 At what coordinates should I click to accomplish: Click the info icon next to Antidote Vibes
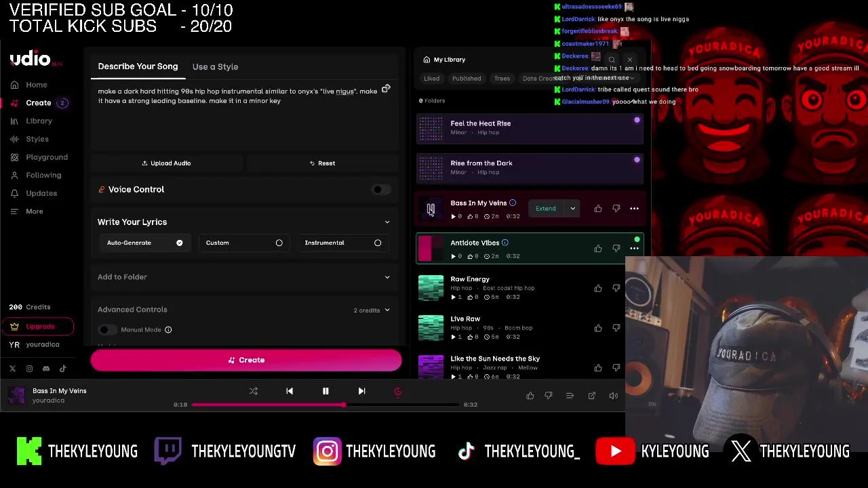505,243
